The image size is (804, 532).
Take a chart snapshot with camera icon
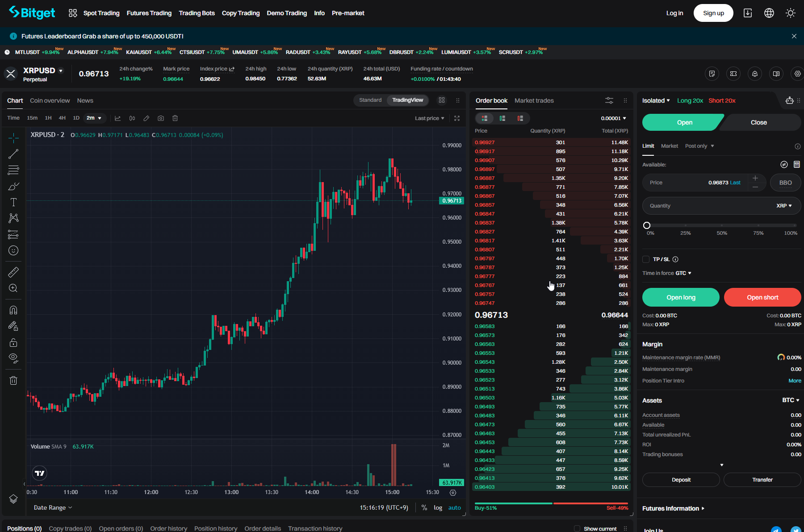[161, 118]
